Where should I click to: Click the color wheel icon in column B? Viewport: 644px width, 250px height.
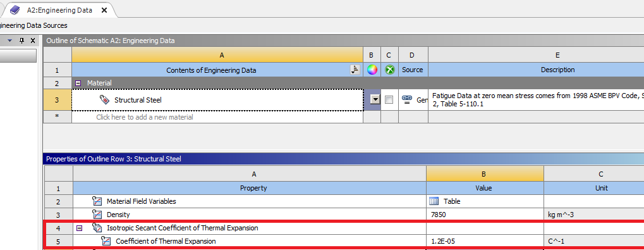point(372,70)
